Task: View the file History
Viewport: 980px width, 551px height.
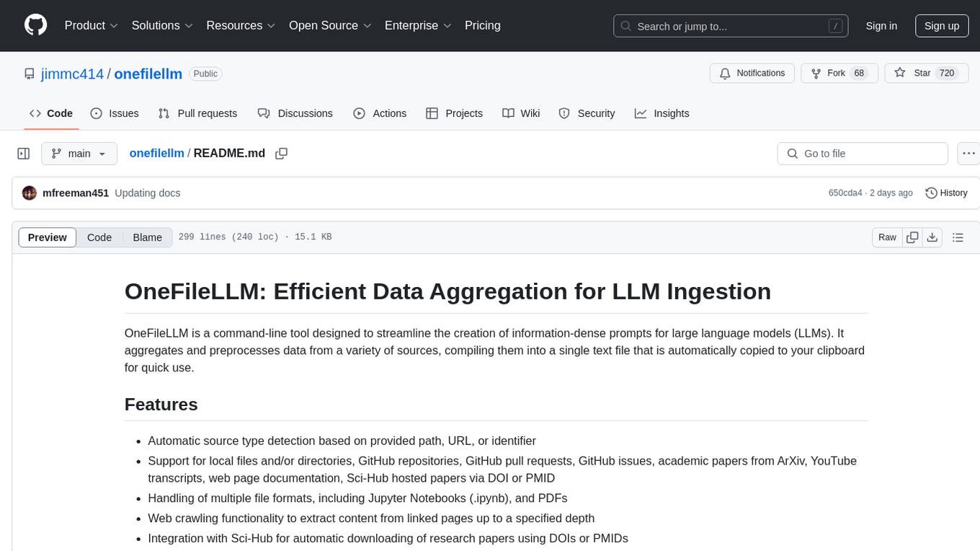Action: point(946,193)
